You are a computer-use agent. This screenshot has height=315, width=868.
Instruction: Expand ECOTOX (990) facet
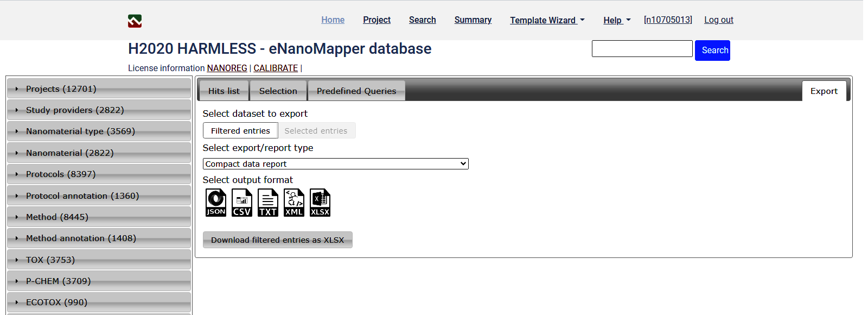[x=99, y=302]
